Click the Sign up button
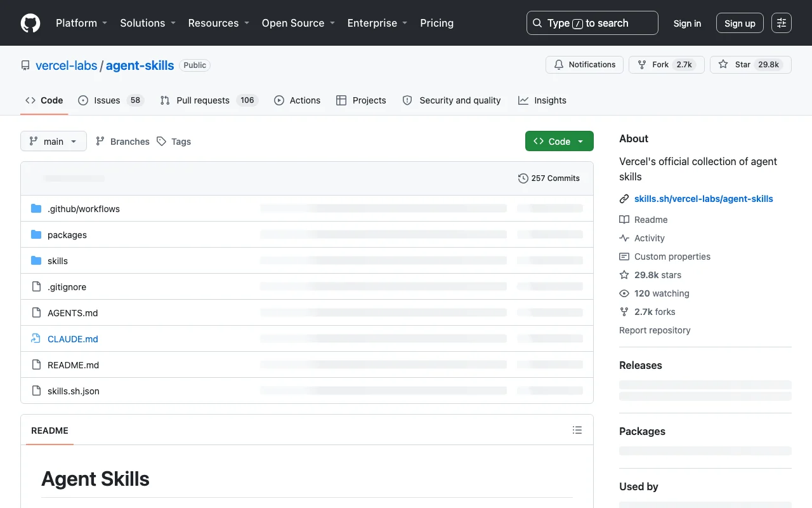812x508 pixels. [740, 23]
